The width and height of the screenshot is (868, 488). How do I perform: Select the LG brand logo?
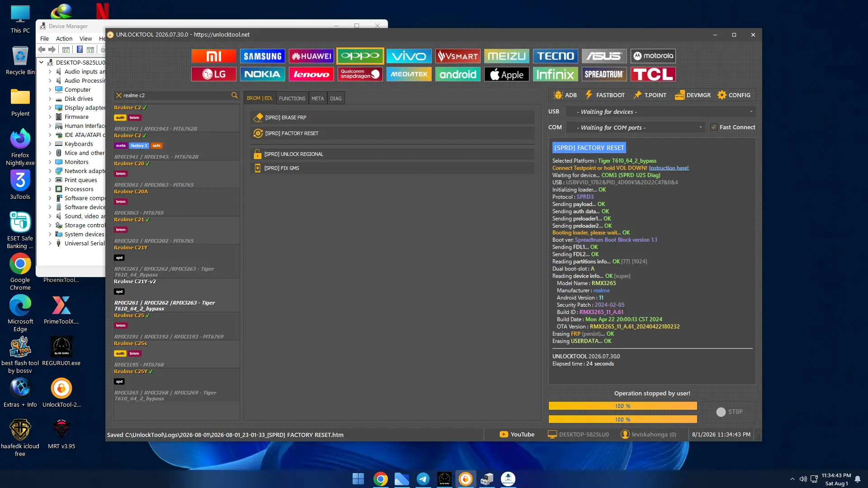coord(214,74)
